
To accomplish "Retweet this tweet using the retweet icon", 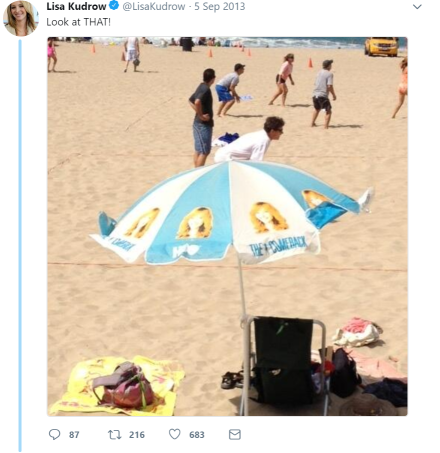I will pos(114,434).
